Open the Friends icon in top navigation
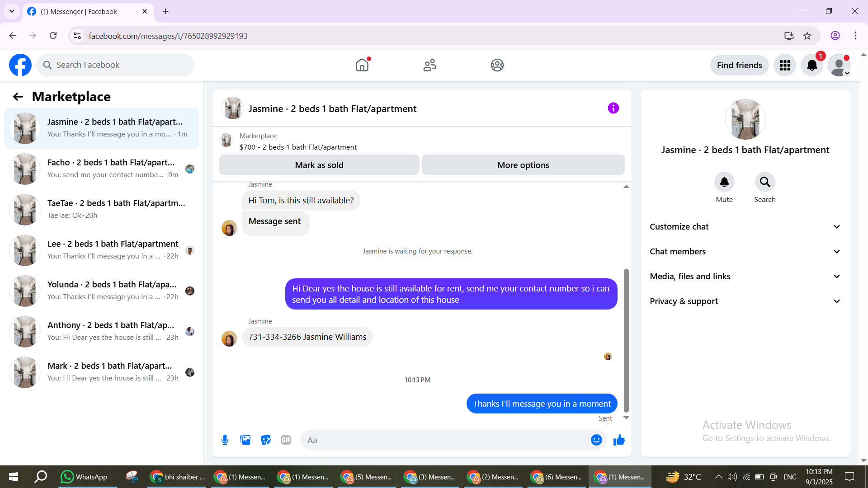The height and width of the screenshot is (488, 868). click(x=430, y=65)
